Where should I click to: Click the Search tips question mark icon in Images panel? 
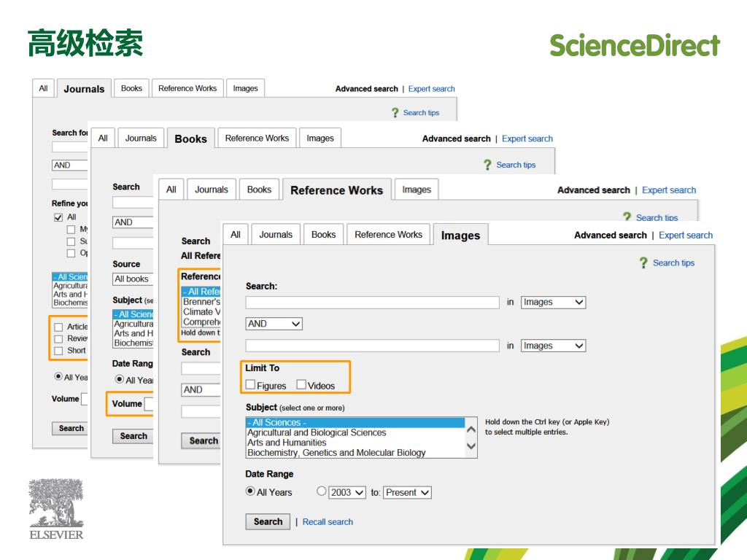point(643,262)
